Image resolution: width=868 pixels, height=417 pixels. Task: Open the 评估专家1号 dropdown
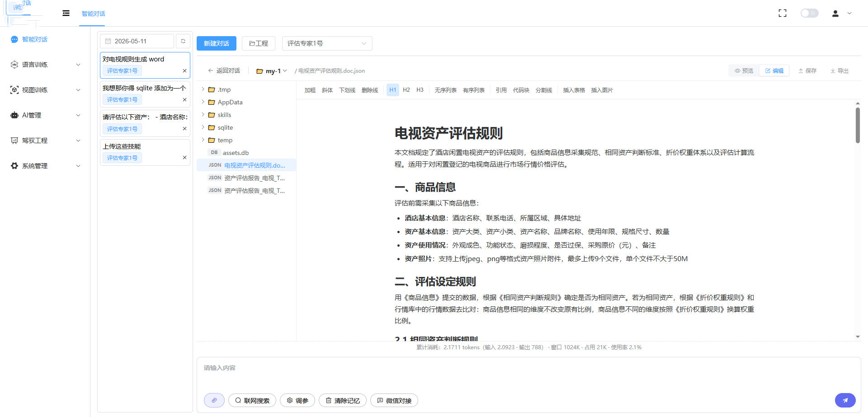[x=327, y=43]
